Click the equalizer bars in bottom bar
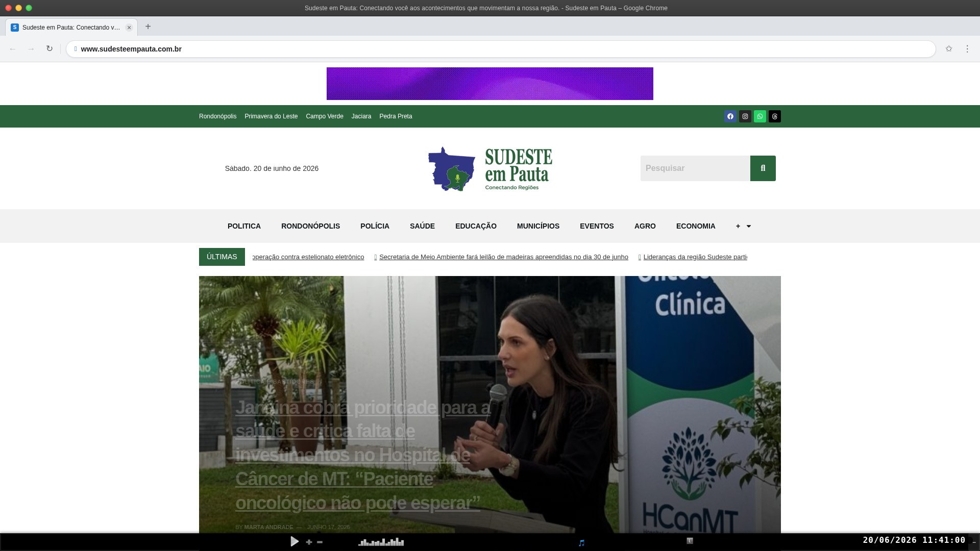980x551 pixels. tap(381, 542)
